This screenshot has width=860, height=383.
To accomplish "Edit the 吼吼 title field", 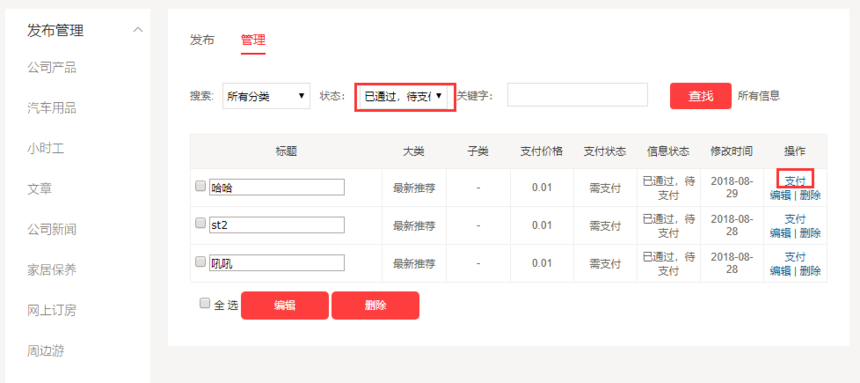I will click(276, 263).
